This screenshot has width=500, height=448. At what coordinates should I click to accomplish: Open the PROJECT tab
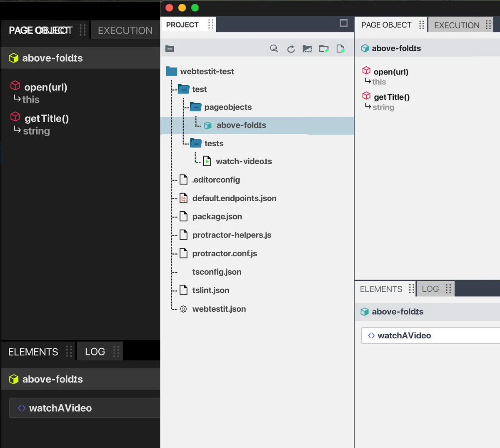(x=182, y=25)
